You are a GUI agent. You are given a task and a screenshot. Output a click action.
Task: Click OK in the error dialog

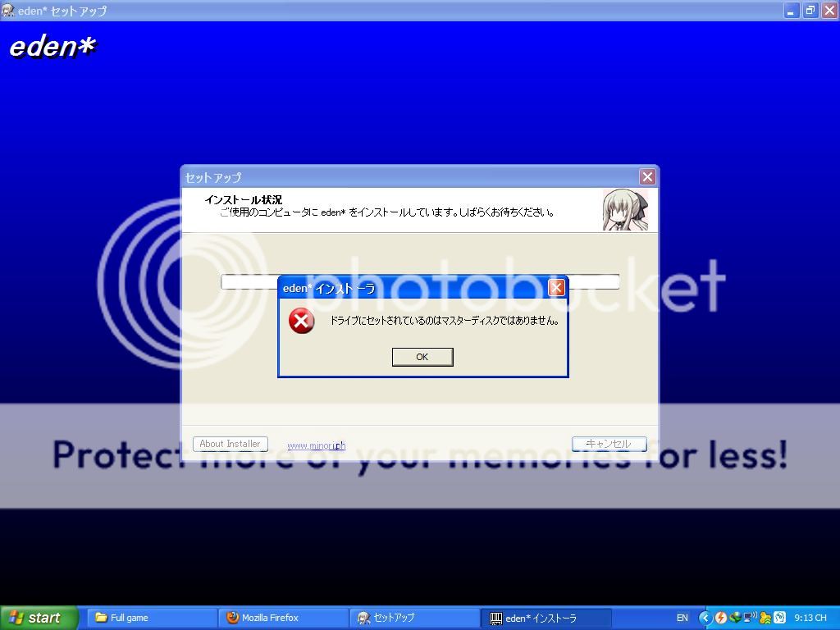[x=422, y=357]
